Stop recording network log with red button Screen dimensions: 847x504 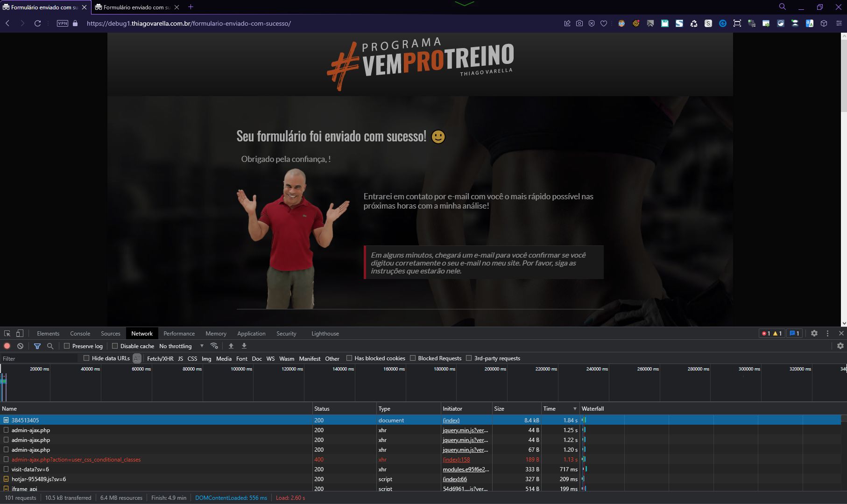click(7, 346)
